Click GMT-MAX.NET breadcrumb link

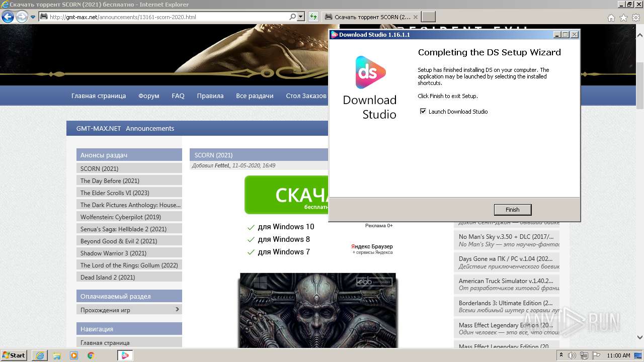point(99,128)
